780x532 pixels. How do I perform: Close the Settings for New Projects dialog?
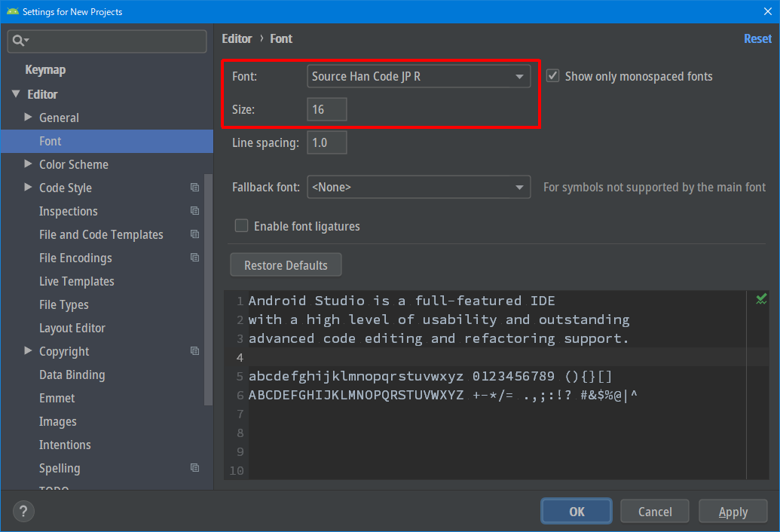(x=767, y=11)
